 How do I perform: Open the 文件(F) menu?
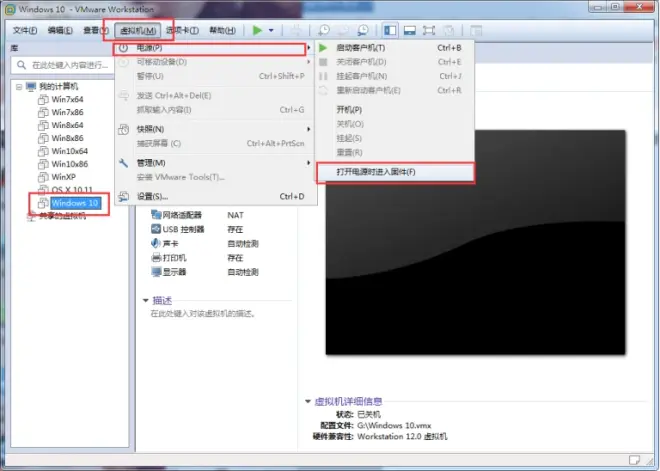[25, 30]
